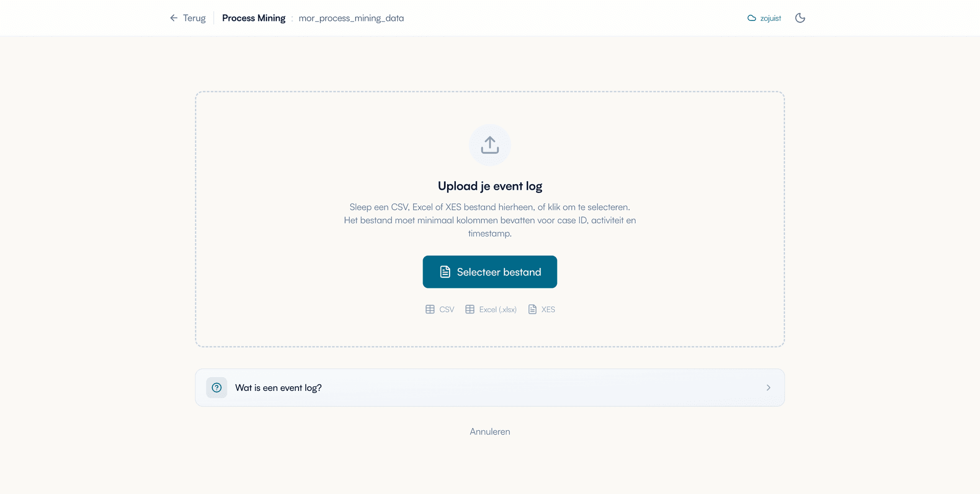Click the CSV table icon
The width and height of the screenshot is (980, 494).
click(x=430, y=309)
